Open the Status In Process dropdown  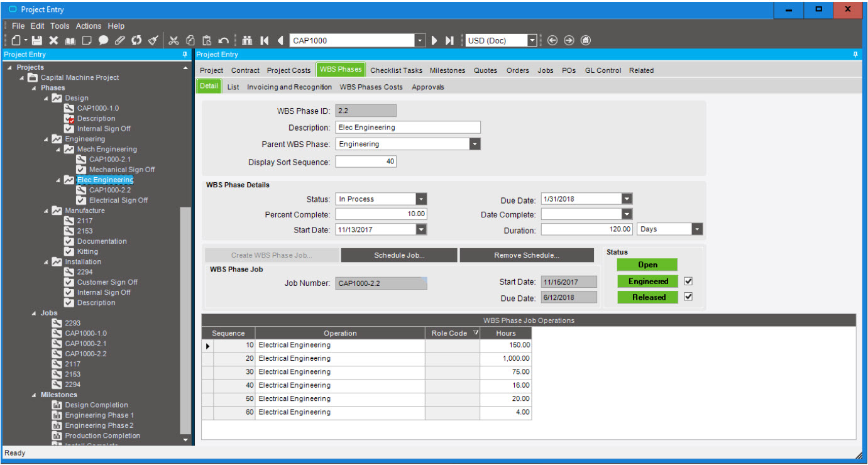421,199
